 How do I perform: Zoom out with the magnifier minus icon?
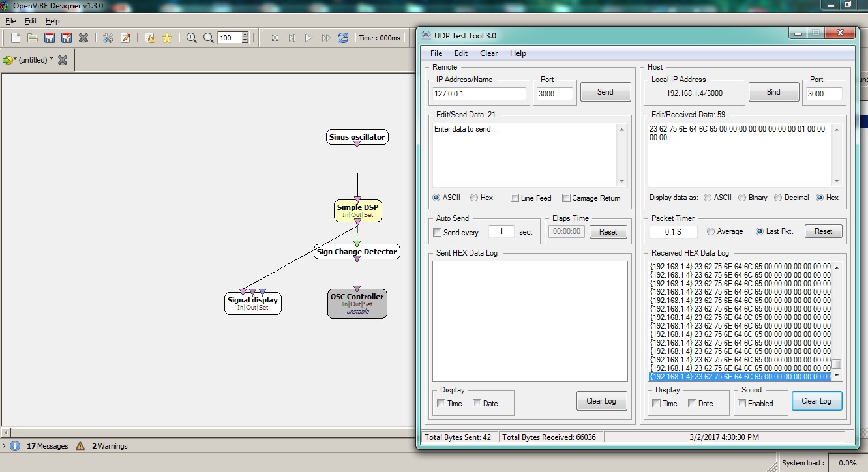click(209, 38)
